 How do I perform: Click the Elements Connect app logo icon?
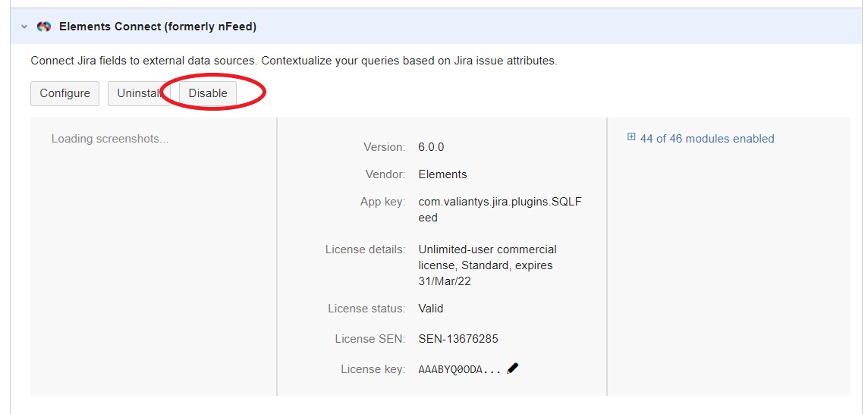(44, 27)
